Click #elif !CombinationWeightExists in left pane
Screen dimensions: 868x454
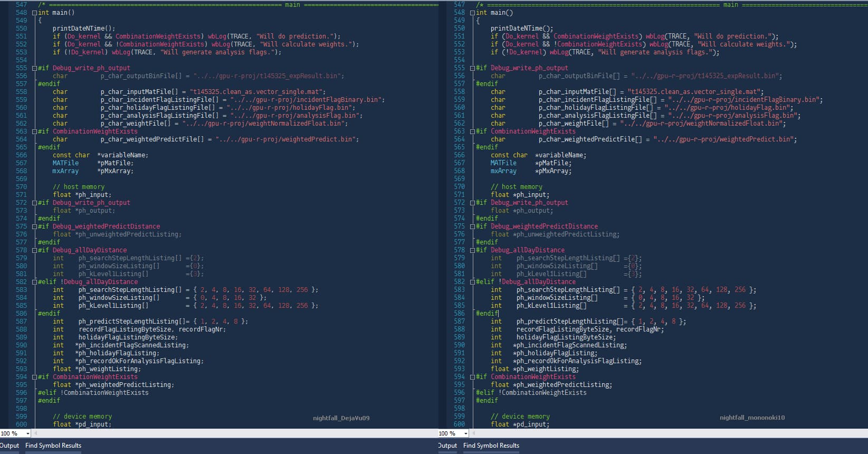coord(93,393)
